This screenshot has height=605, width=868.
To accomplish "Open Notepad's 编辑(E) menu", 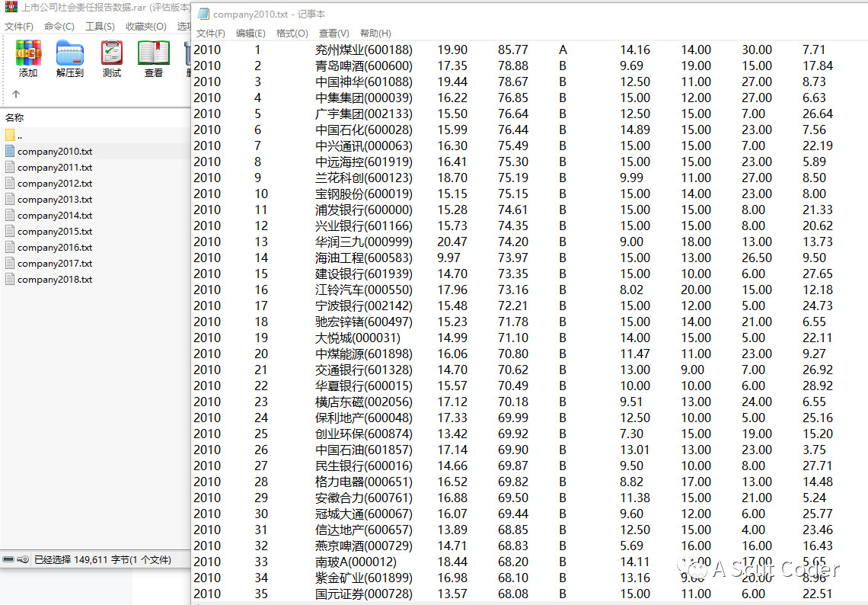I will pos(251,34).
